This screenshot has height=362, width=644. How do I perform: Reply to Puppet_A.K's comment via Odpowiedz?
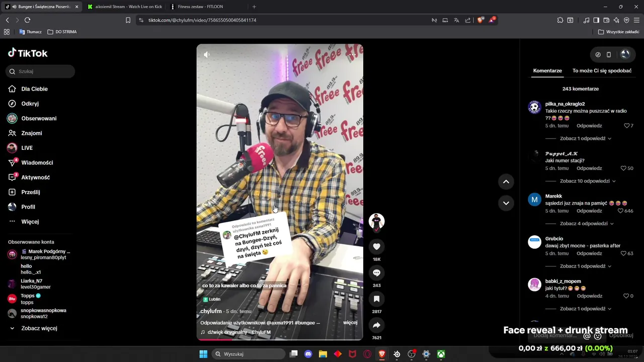click(589, 168)
